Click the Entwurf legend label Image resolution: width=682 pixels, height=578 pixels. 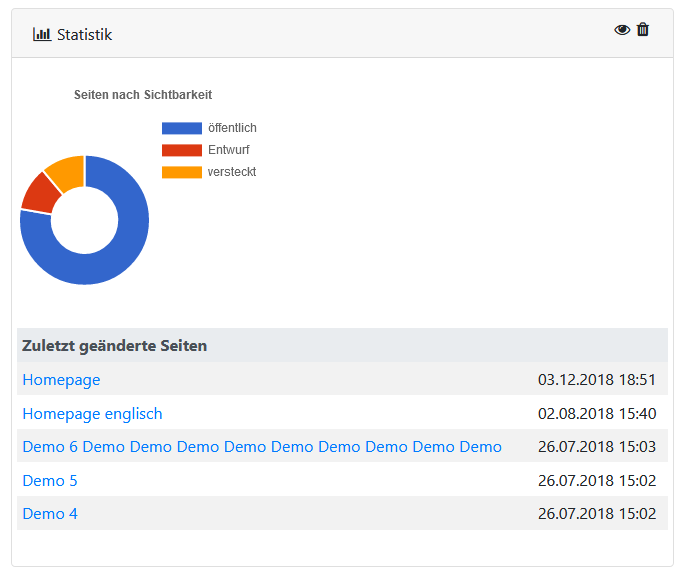coord(229,150)
